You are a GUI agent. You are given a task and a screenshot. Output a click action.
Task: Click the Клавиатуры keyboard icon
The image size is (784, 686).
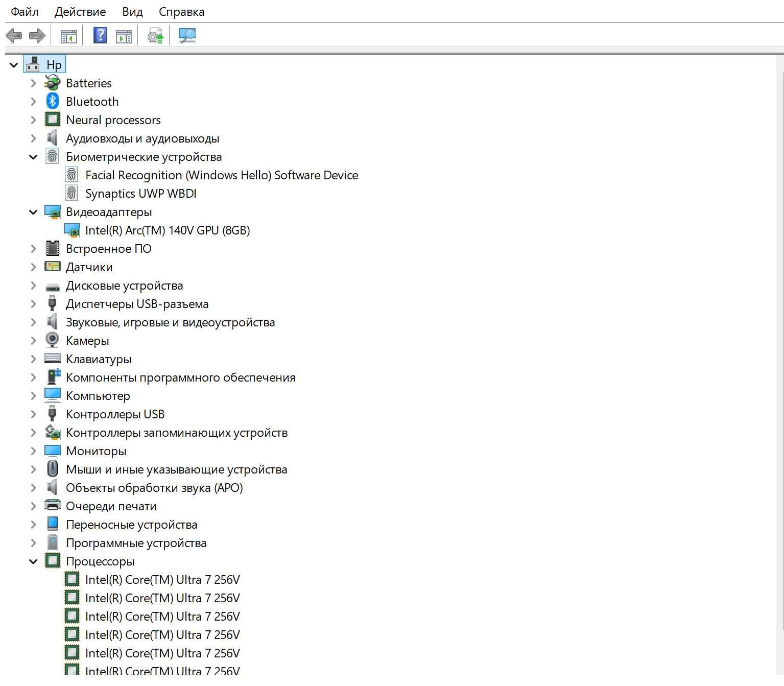[x=52, y=359]
